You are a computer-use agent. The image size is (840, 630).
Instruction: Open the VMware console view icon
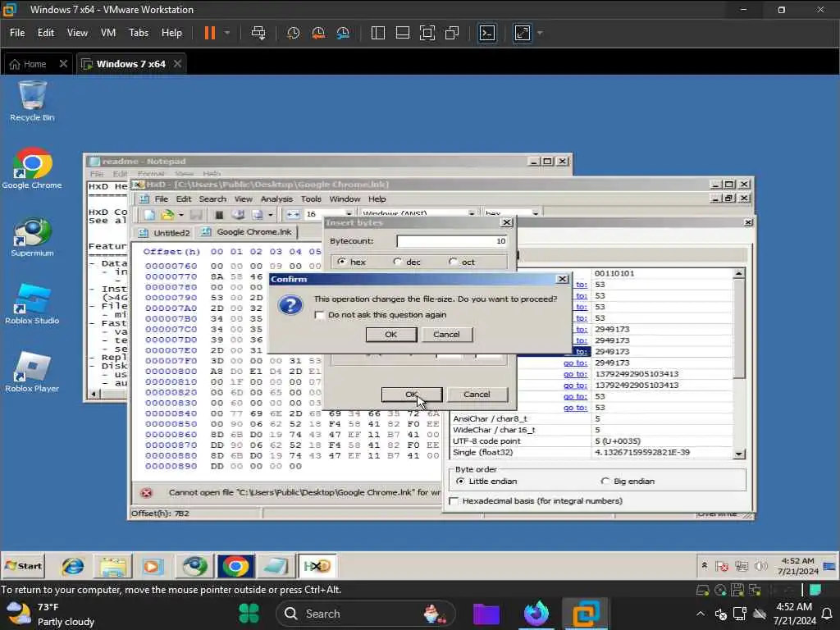coord(487,33)
